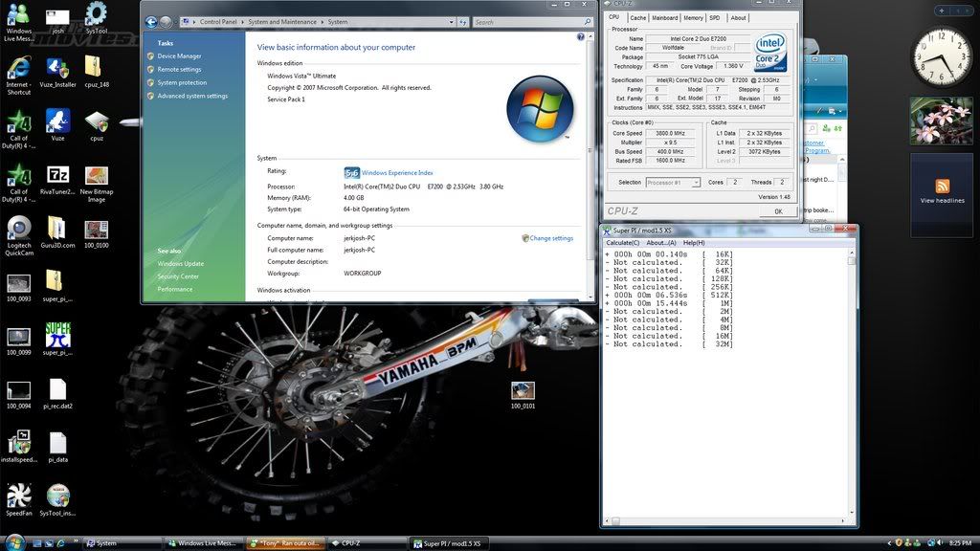Show more Quick Launch items chevron
Screen dimensions: 980x551
point(77,541)
